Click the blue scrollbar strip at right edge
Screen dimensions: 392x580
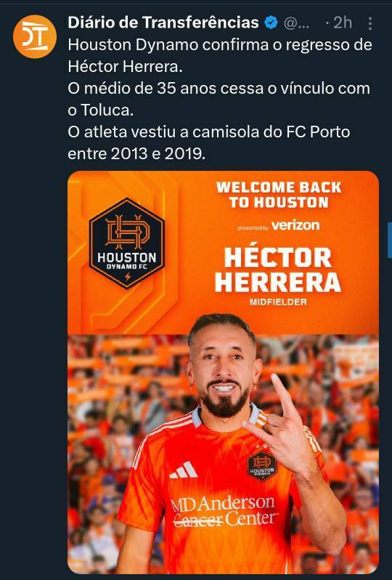(x=389, y=240)
